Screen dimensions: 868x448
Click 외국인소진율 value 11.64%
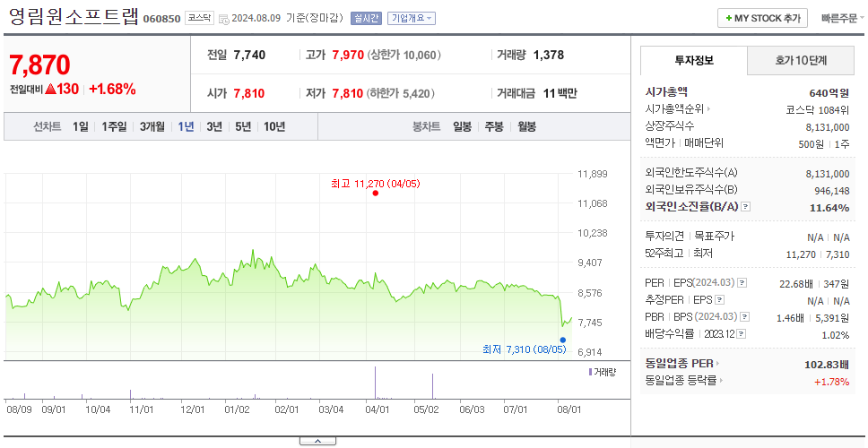pyautogui.click(x=831, y=208)
